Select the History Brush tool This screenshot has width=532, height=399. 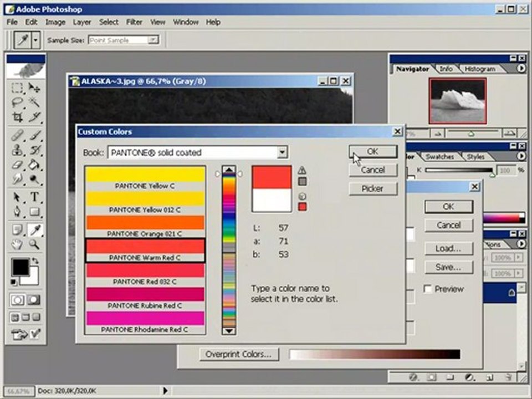click(34, 150)
